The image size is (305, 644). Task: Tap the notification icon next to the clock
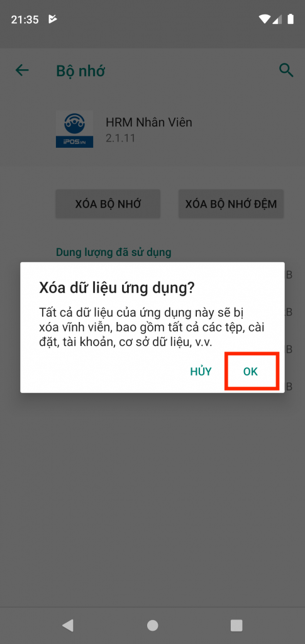point(52,19)
